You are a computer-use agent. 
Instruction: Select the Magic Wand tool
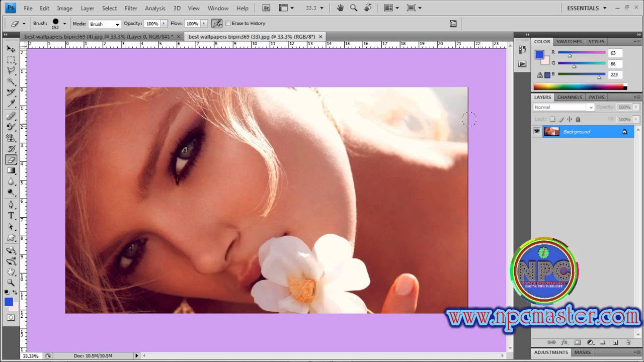11,81
